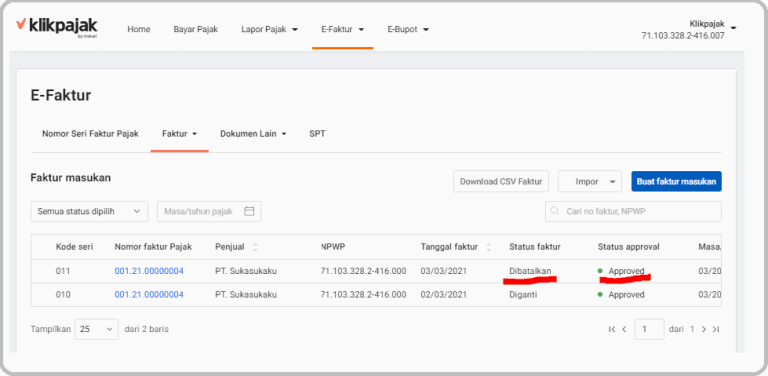Click Status faktur column header

535,247
